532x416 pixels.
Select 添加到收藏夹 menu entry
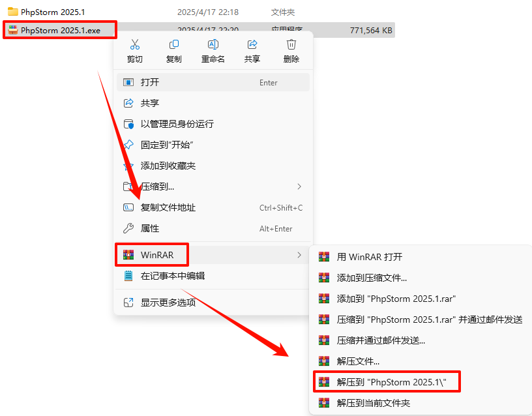[213, 166]
